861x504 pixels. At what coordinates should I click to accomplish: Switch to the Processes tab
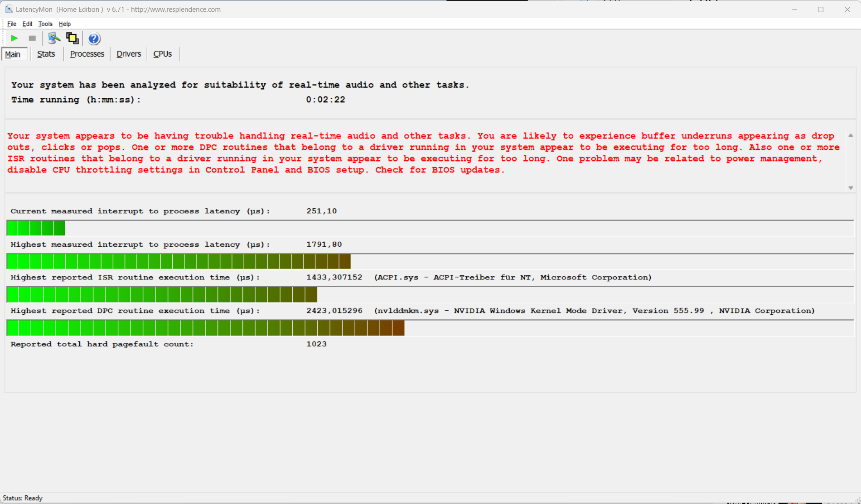coord(87,54)
